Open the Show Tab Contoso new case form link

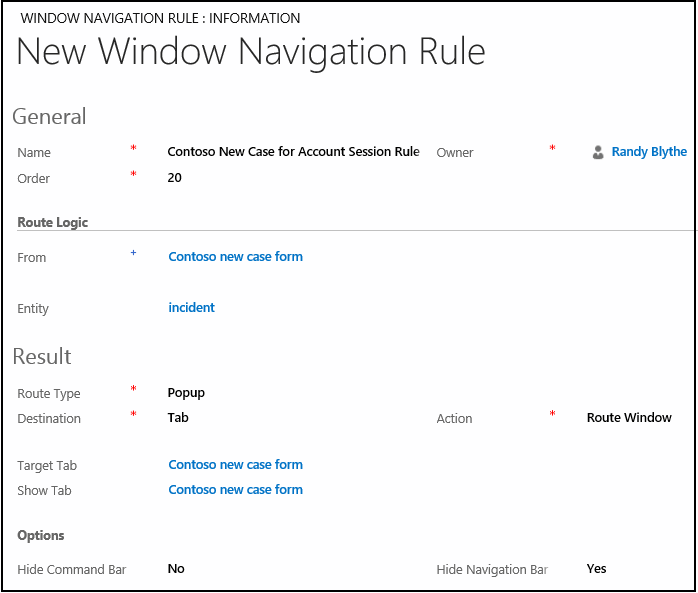coord(235,490)
